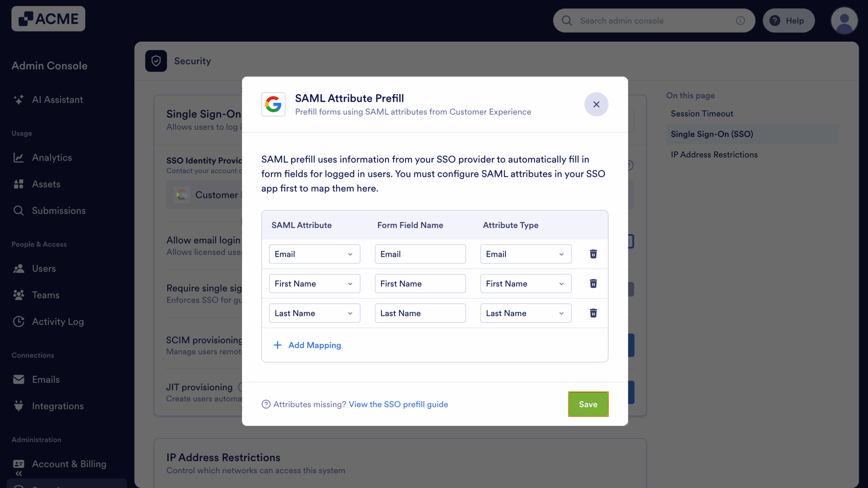Viewport: 868px width, 488px height.
Task: Open the Assets section
Action: [x=46, y=184]
